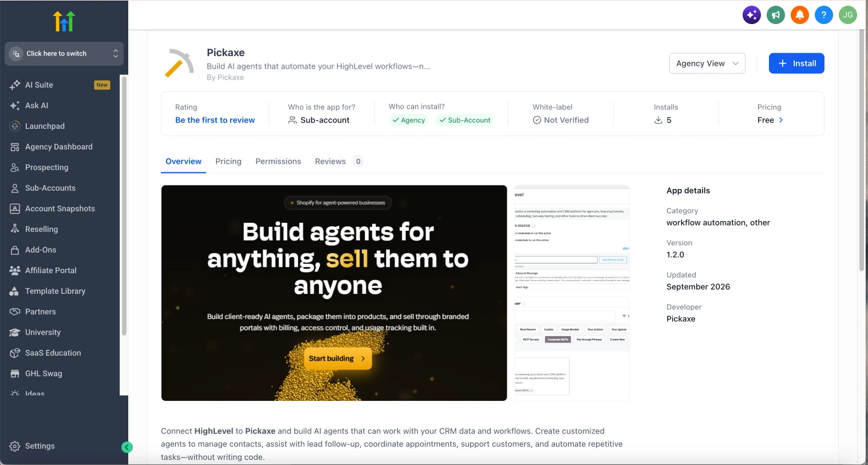Screen dimensions: 868x465
Task: Click the page vertical scrollbar
Action: click(x=861, y=150)
